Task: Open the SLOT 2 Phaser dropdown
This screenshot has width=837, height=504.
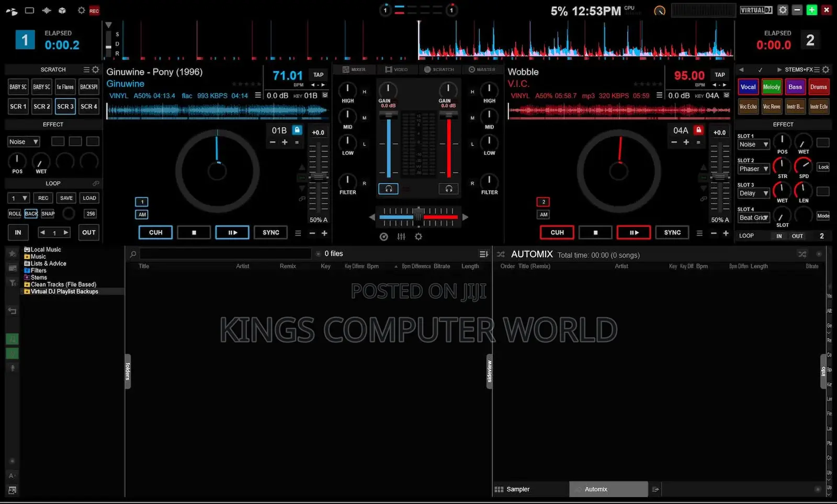Action: pyautogui.click(x=754, y=169)
